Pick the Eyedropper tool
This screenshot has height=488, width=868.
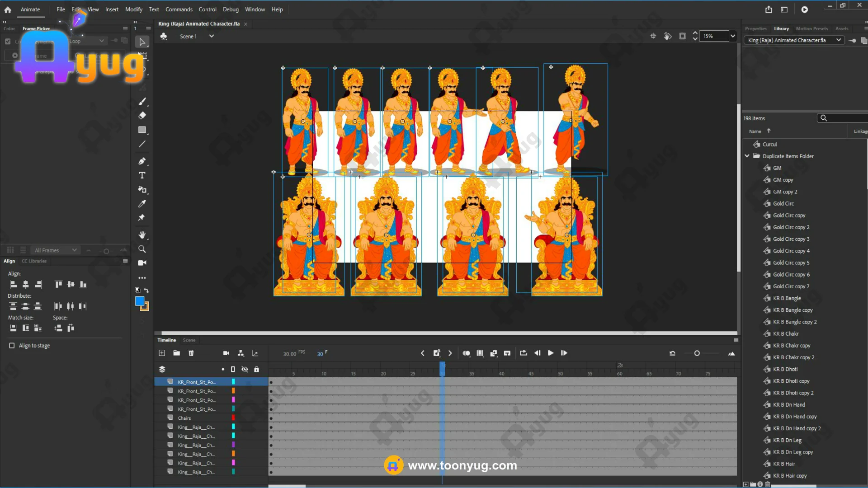coord(142,204)
